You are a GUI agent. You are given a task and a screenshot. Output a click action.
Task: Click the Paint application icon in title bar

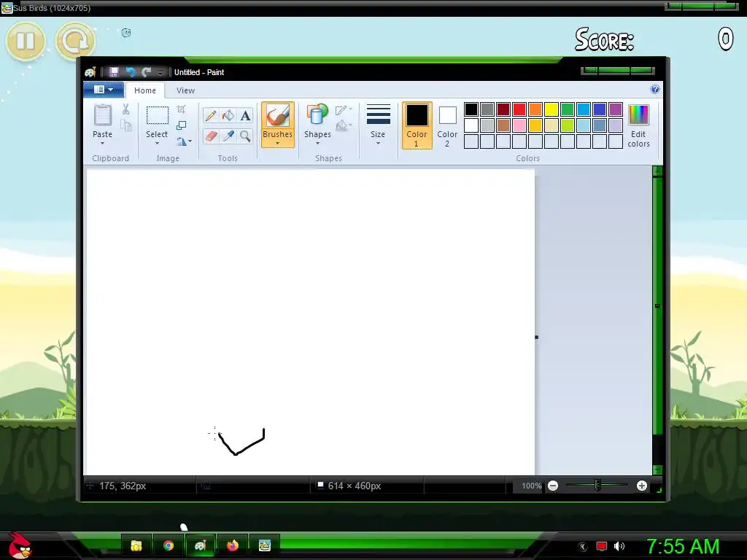[x=90, y=72]
